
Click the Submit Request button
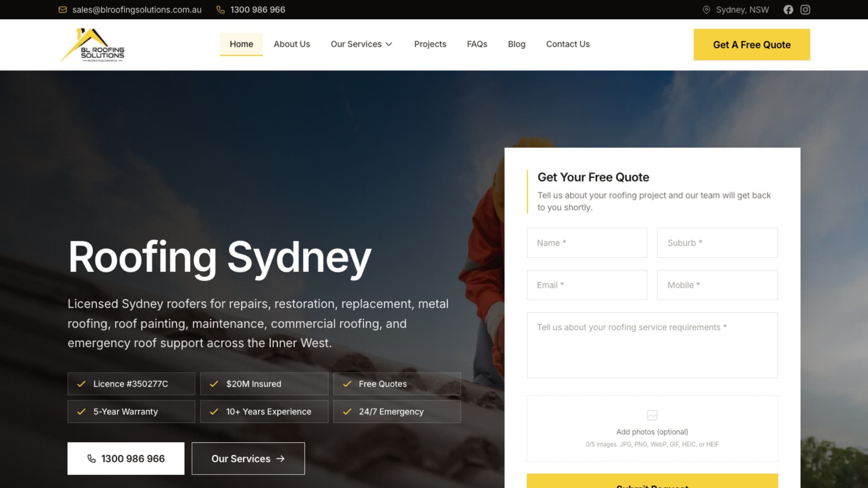point(652,481)
